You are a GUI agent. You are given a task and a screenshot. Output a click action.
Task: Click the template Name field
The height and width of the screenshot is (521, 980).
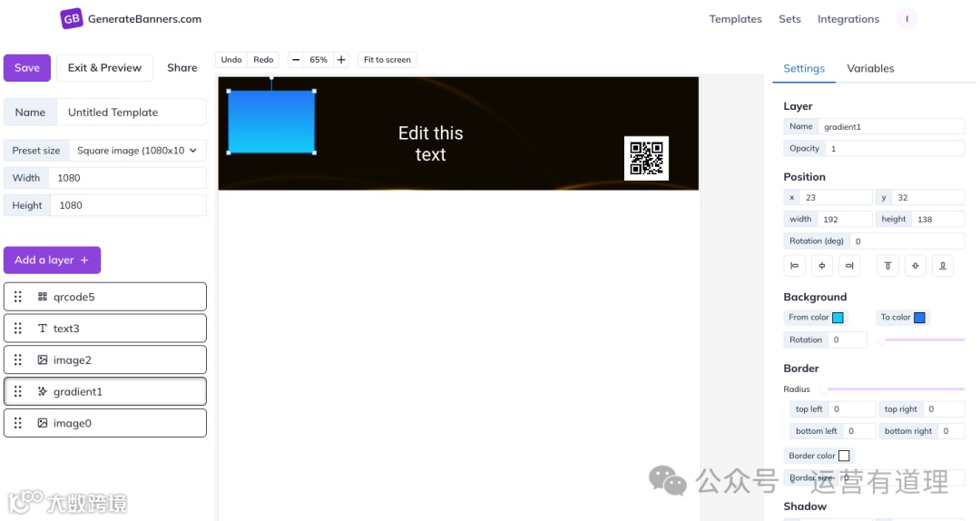coord(132,113)
